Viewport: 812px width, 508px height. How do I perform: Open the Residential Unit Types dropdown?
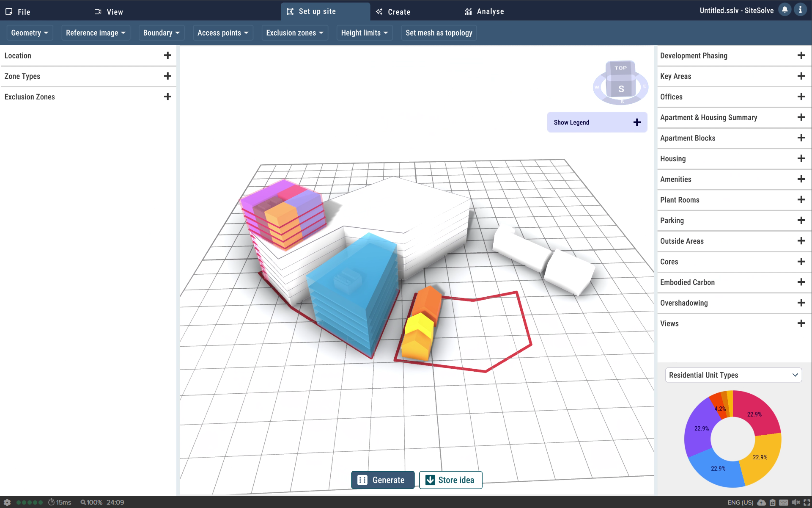tap(733, 375)
